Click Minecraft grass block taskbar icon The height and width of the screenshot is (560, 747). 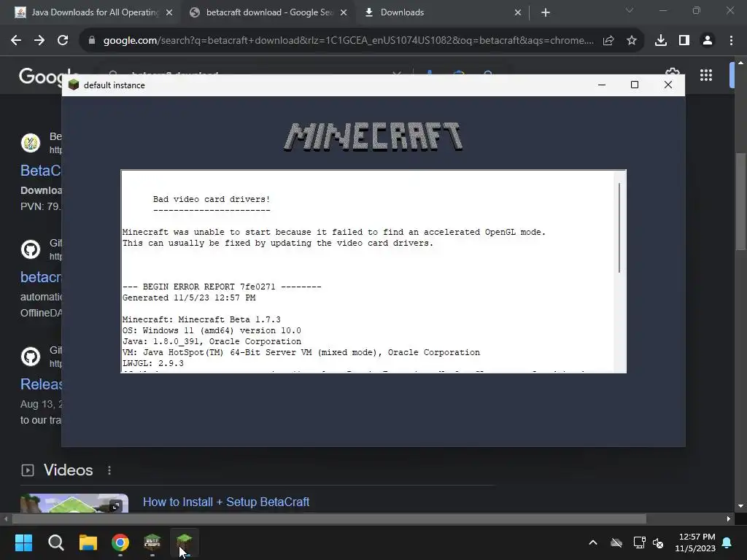point(185,542)
